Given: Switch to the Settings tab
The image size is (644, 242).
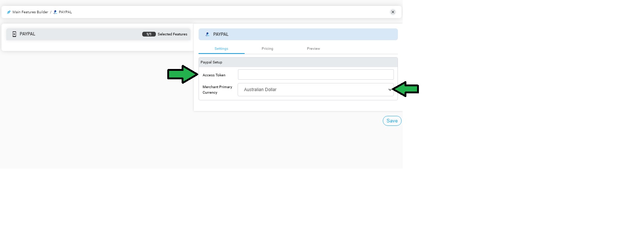Looking at the screenshot, I should [221, 49].
